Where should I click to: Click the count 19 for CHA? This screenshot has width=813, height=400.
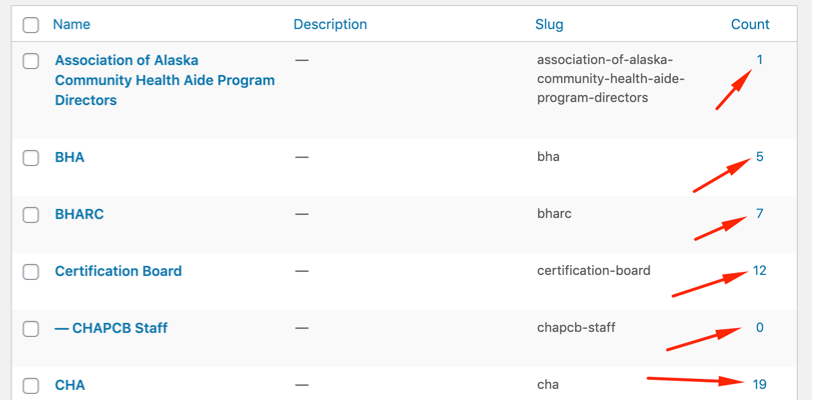pyautogui.click(x=759, y=384)
